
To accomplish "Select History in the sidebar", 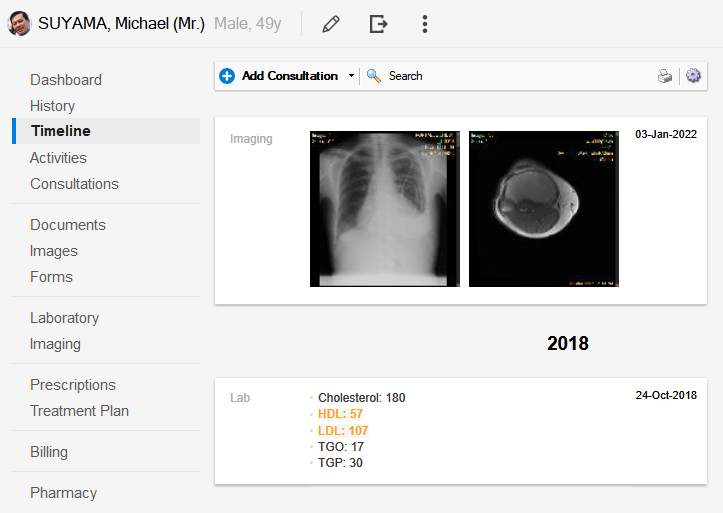I will click(x=52, y=106).
